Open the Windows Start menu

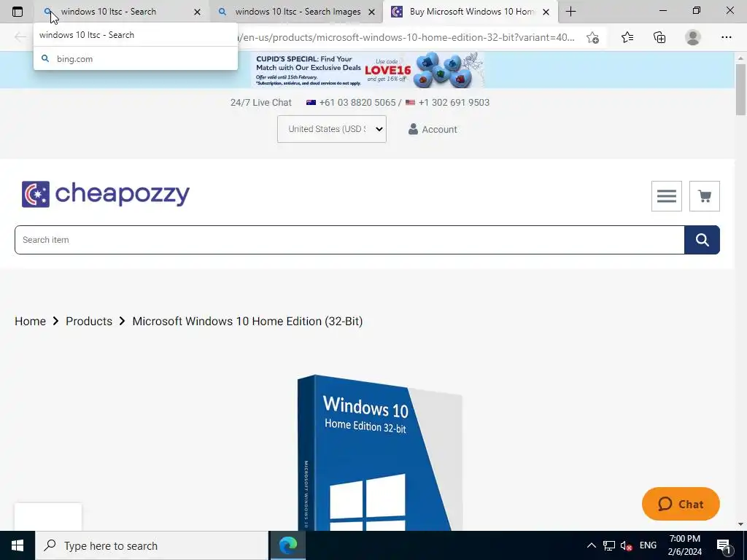click(18, 545)
